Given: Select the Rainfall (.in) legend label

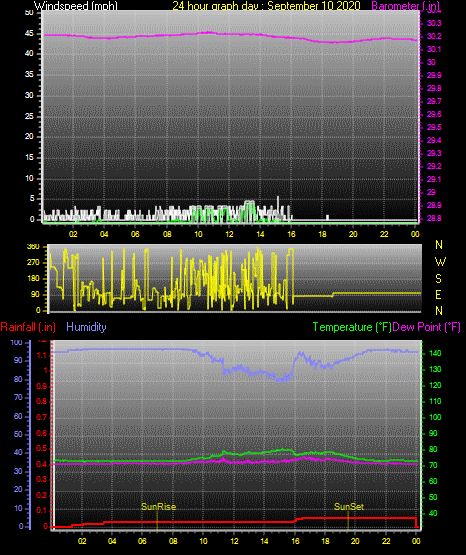Looking at the screenshot, I should pyautogui.click(x=28, y=327).
